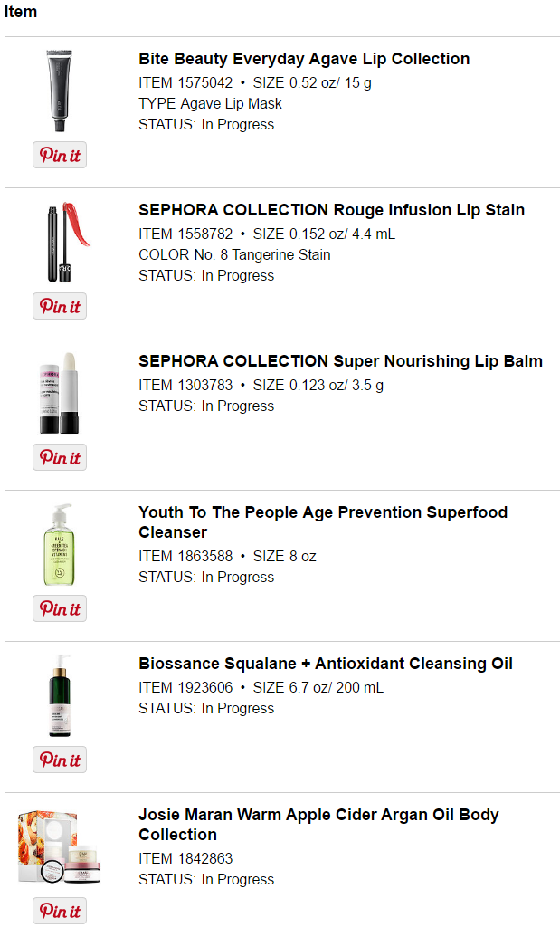560x937 pixels.
Task: Click the Item column header
Action: tap(21, 13)
